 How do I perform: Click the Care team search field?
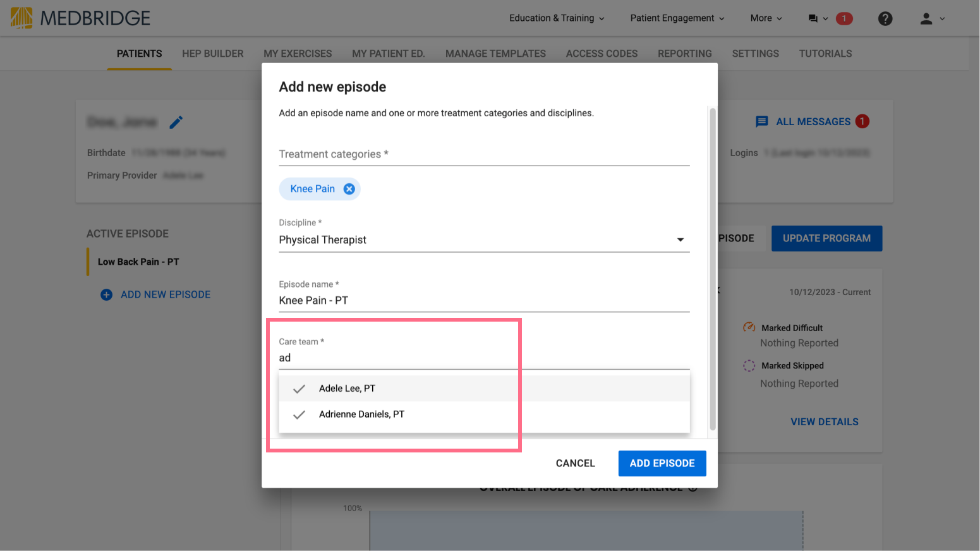(484, 358)
